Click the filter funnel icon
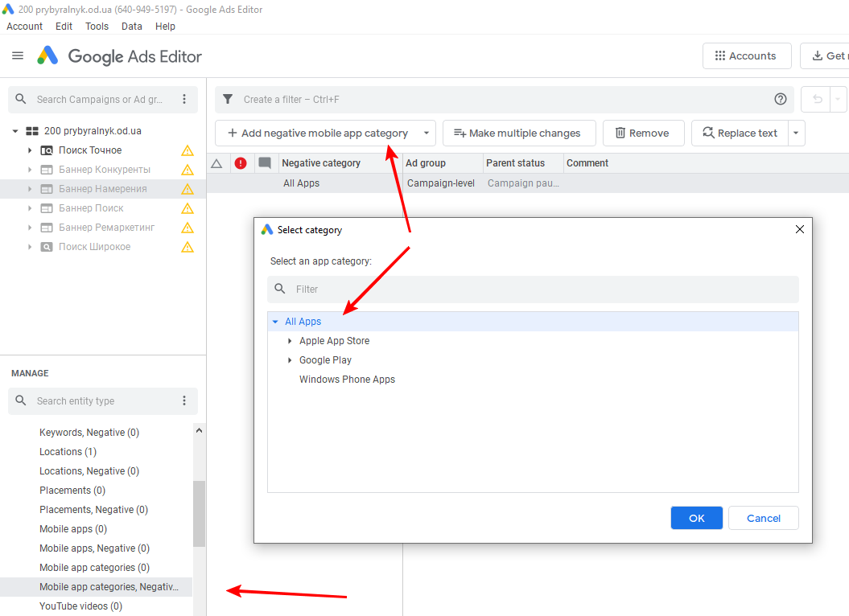 click(x=228, y=99)
